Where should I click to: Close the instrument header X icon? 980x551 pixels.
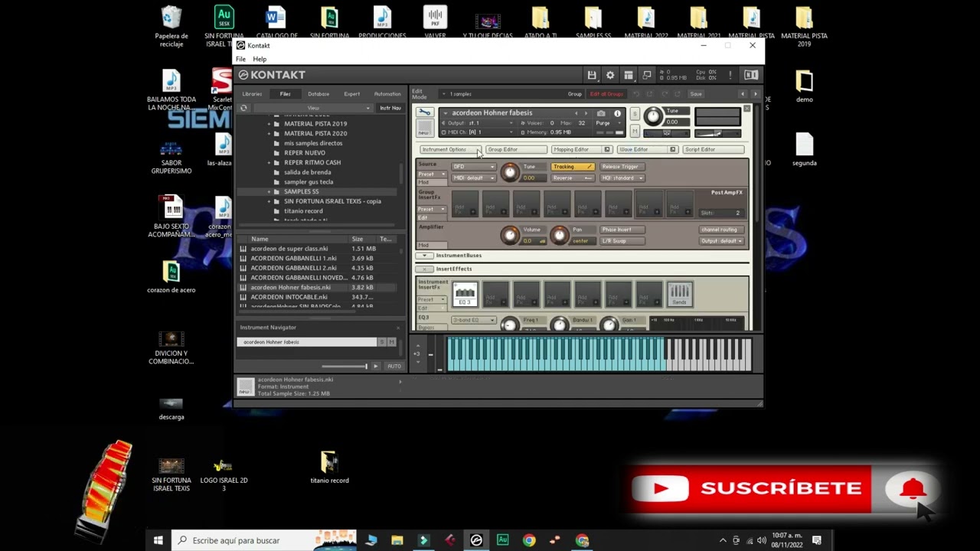[x=746, y=109]
